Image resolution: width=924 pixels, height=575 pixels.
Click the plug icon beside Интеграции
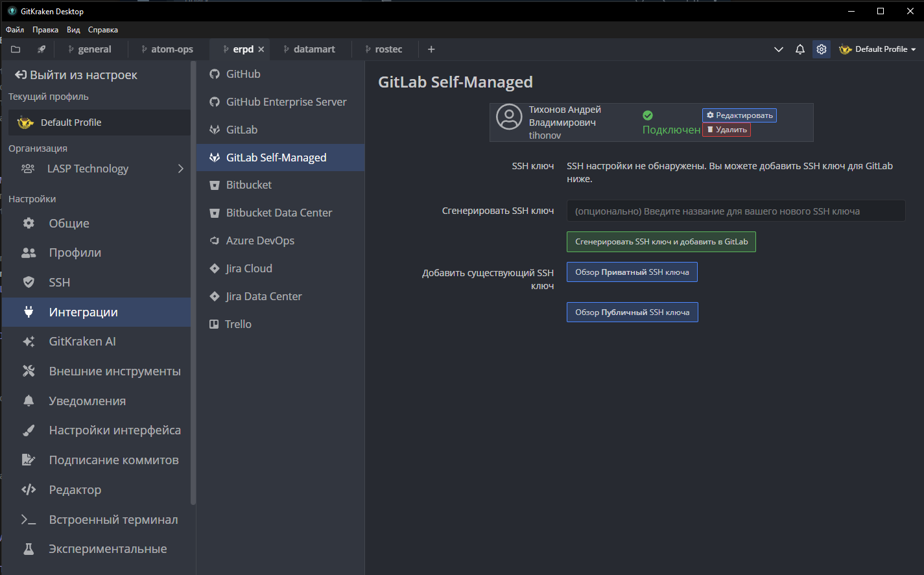point(29,312)
